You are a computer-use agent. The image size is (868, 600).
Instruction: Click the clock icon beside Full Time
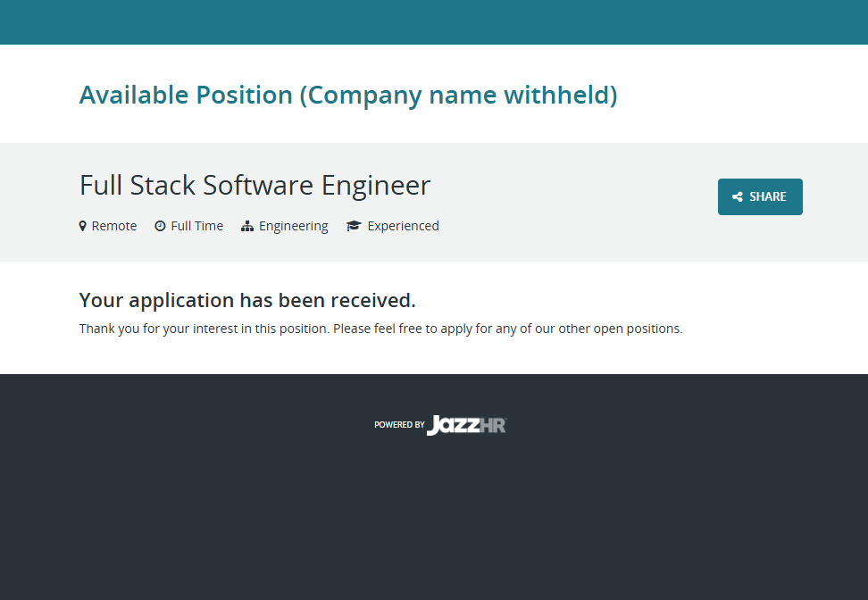pyautogui.click(x=160, y=226)
